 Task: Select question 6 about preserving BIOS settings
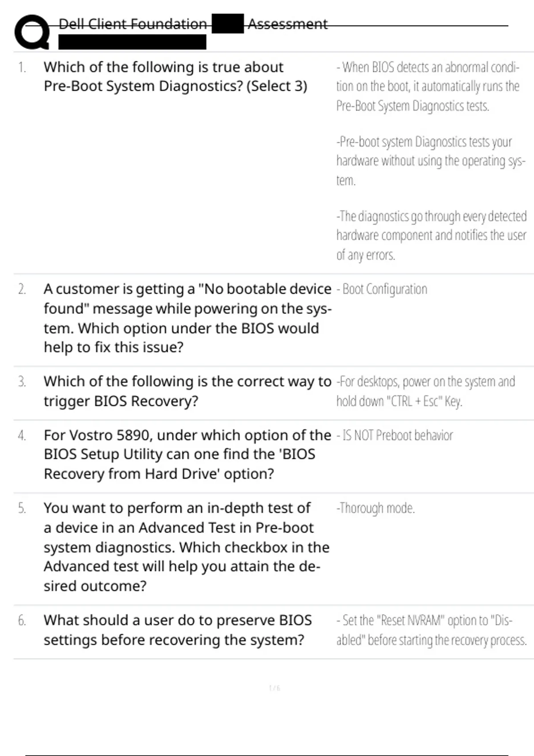tap(177, 630)
